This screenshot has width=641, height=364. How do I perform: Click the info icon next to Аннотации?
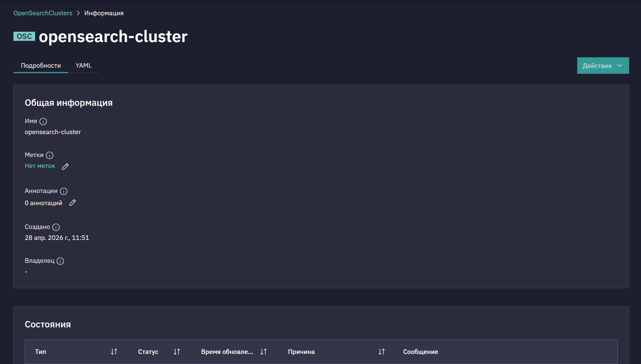click(63, 191)
